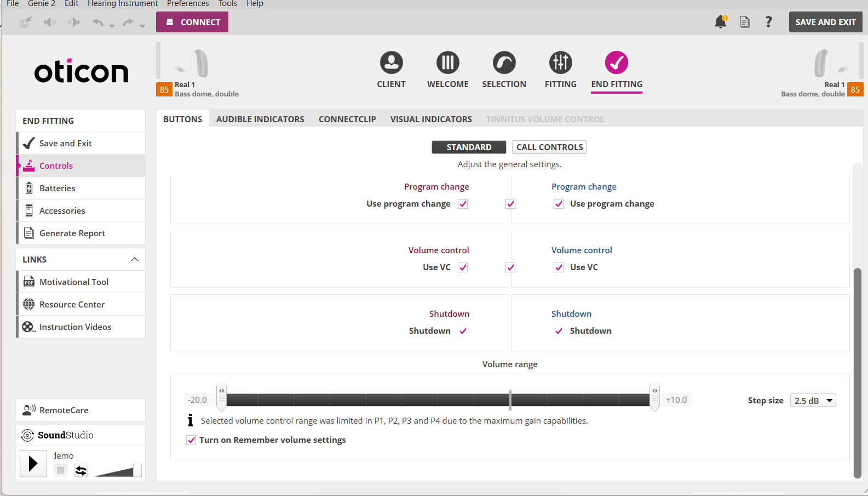The image size is (868, 496).
Task: Toggle the binaural program change link checkbox
Action: pyautogui.click(x=510, y=204)
